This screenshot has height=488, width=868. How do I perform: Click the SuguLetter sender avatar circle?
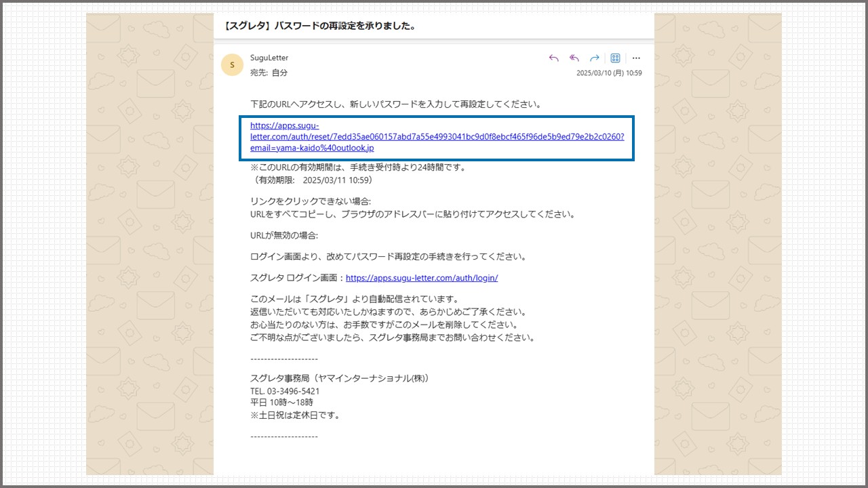pyautogui.click(x=232, y=64)
